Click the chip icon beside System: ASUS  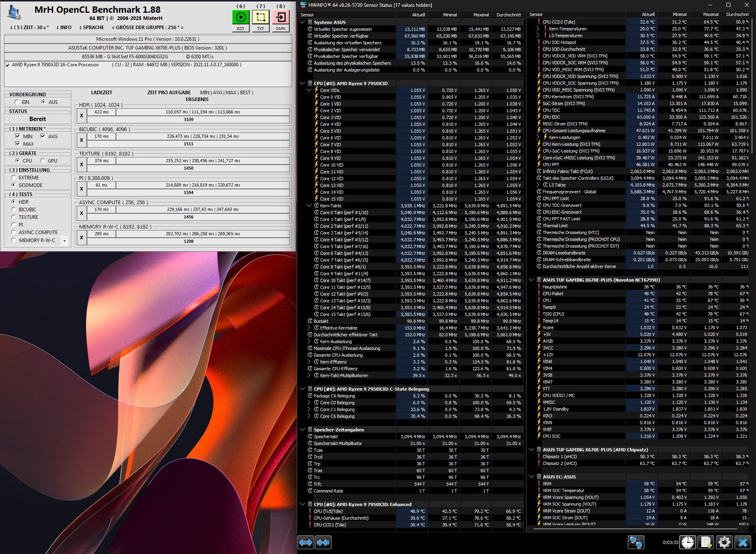(310, 22)
